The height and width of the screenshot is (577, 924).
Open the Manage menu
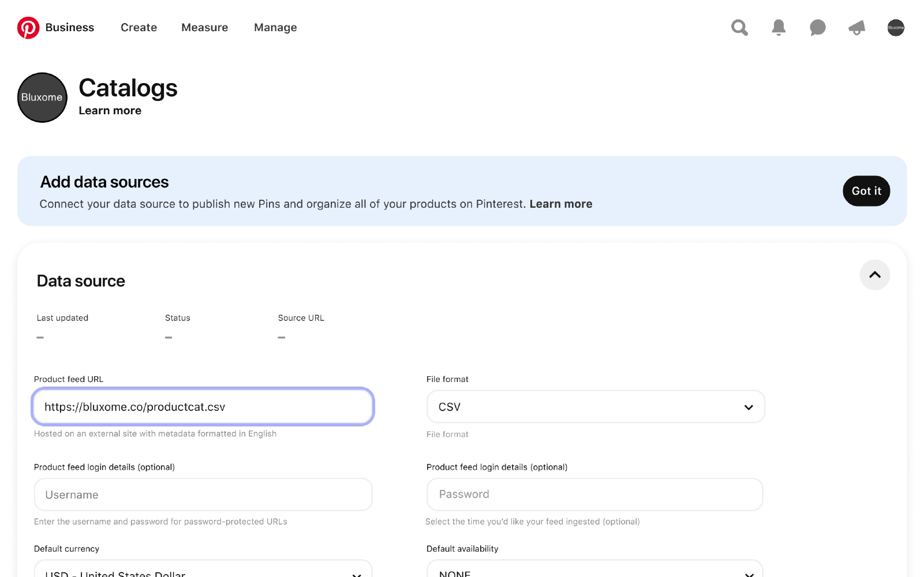click(275, 28)
